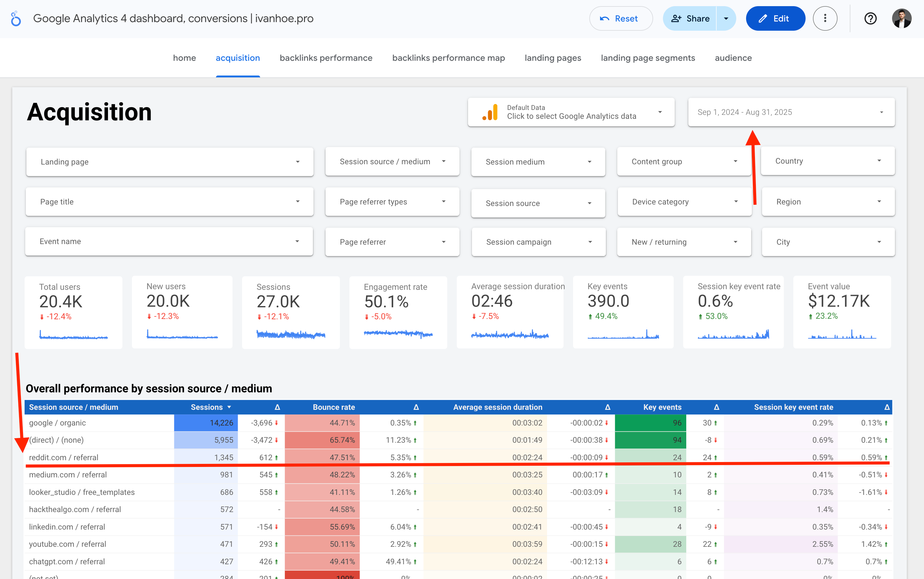Click the help question mark icon
This screenshot has width=924, height=579.
(870, 18)
